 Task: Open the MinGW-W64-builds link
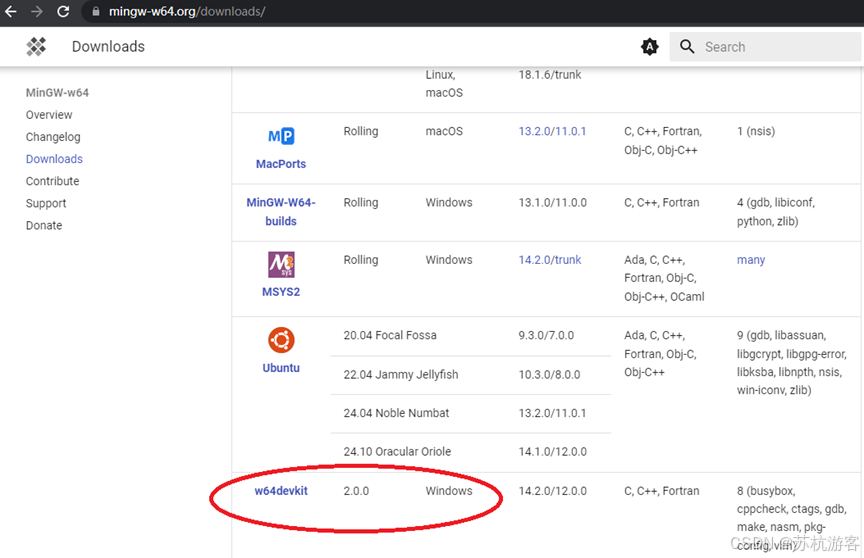tap(281, 212)
